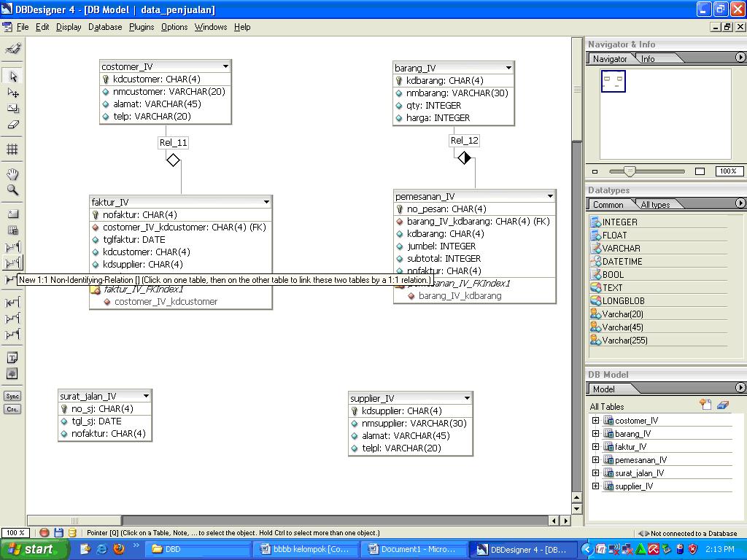Select the Zoom magnifier tool

pyautogui.click(x=13, y=190)
